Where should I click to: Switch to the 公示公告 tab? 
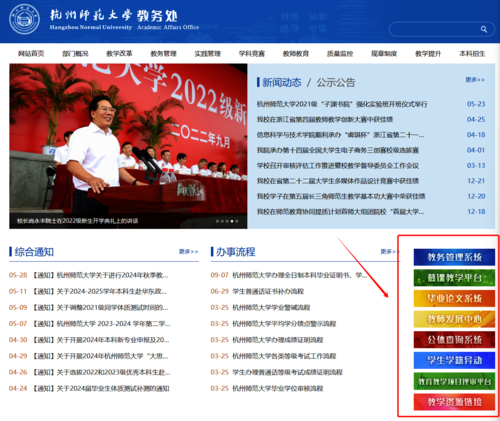pos(336,82)
